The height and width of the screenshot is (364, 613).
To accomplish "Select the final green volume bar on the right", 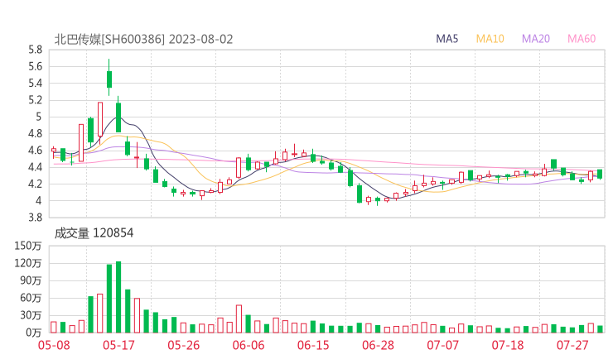I will pyautogui.click(x=600, y=329).
